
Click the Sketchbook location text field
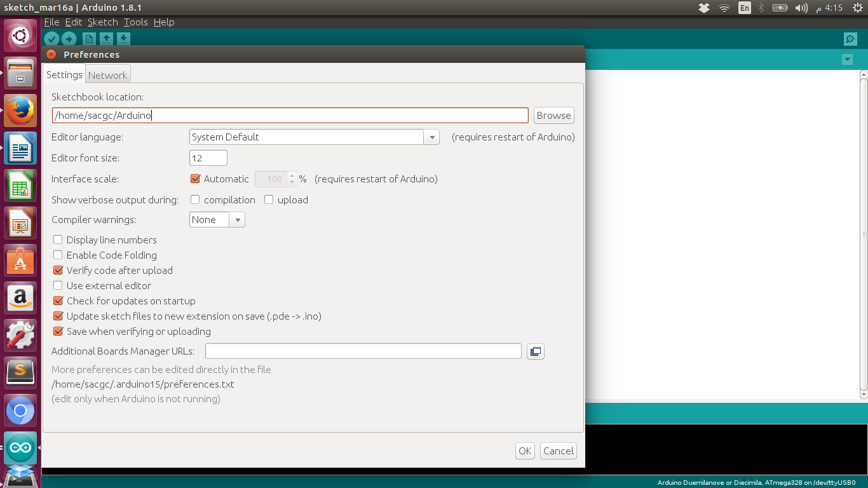[x=290, y=116]
